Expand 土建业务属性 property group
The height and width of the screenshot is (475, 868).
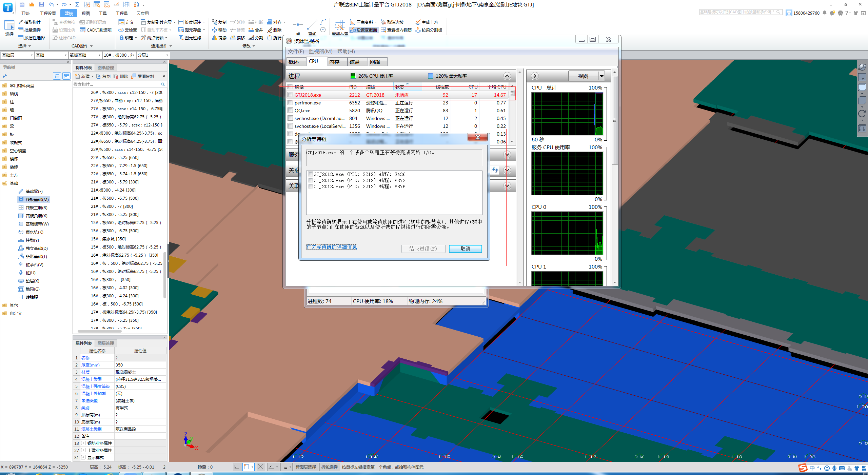[x=83, y=450]
